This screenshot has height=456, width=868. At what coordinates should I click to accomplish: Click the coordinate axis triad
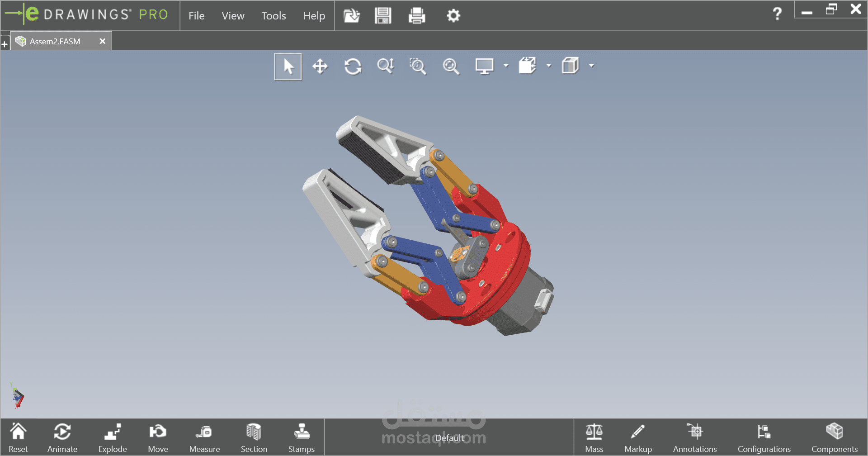click(x=17, y=396)
